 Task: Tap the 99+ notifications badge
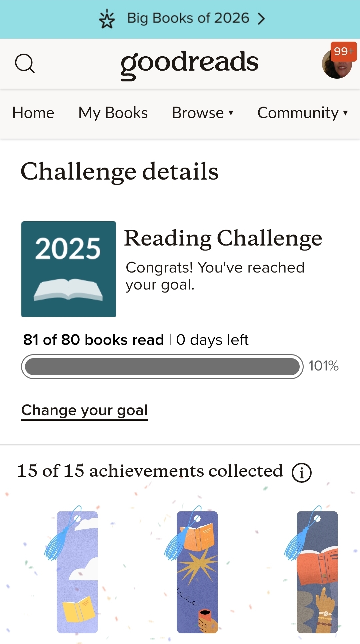tap(344, 51)
